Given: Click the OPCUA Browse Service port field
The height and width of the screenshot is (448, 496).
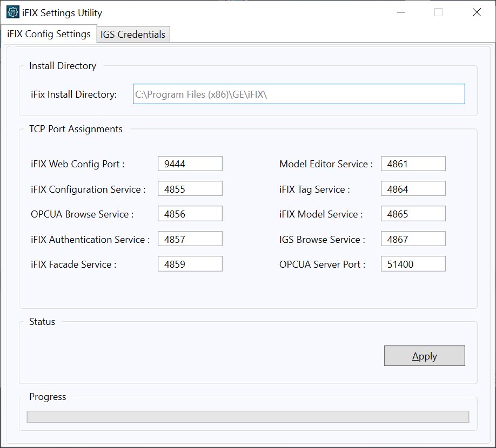Looking at the screenshot, I should (190, 214).
